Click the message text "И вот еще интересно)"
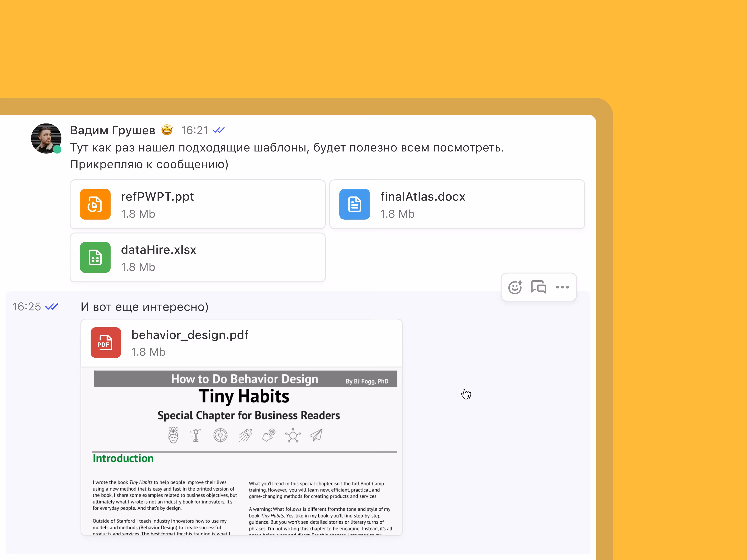 (145, 307)
